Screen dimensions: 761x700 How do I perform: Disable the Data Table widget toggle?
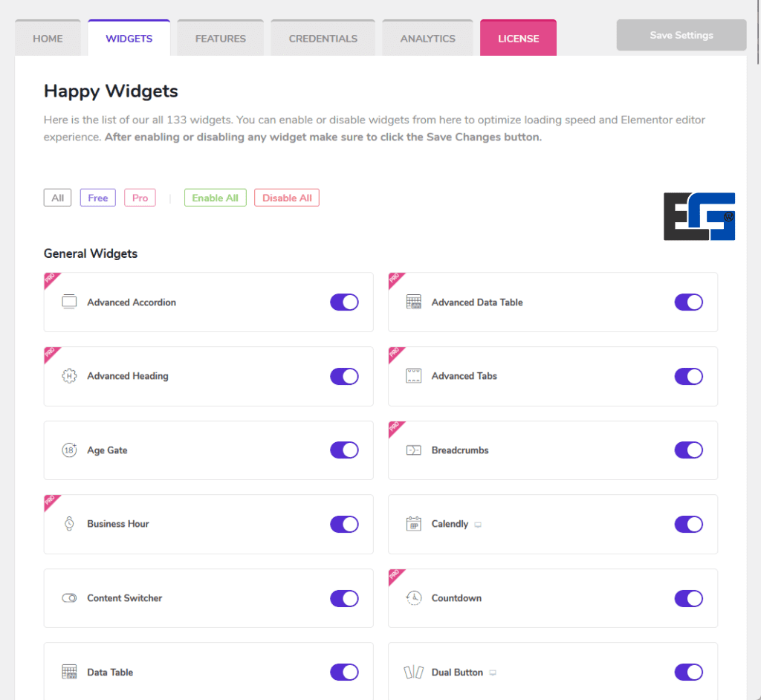pos(344,672)
